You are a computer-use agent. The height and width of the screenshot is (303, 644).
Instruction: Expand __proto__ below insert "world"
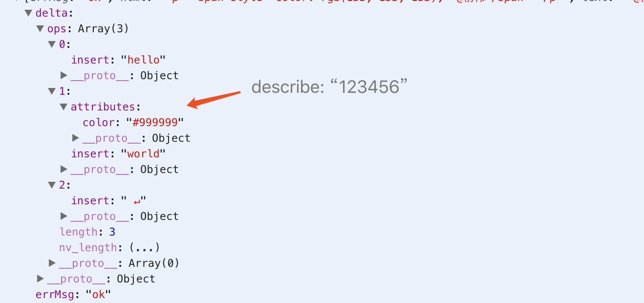click(x=64, y=169)
